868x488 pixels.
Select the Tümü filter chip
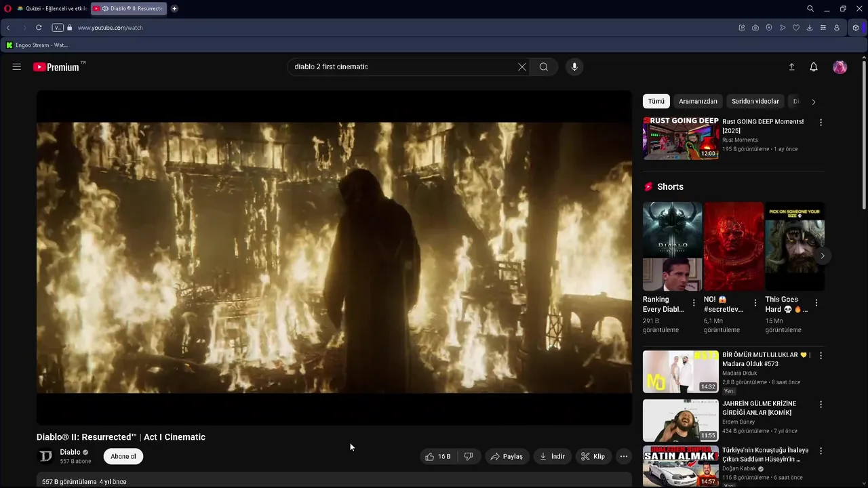click(656, 101)
